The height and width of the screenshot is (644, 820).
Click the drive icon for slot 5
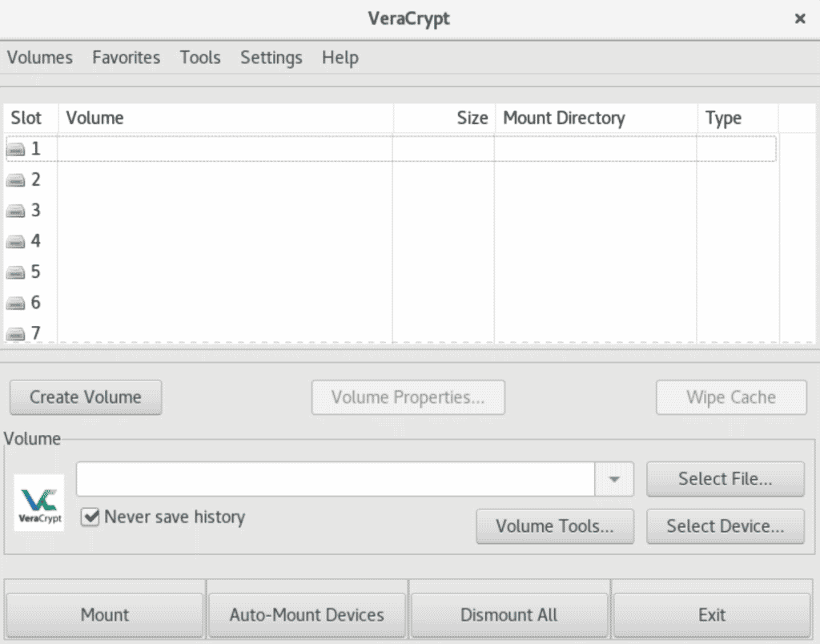point(14,272)
